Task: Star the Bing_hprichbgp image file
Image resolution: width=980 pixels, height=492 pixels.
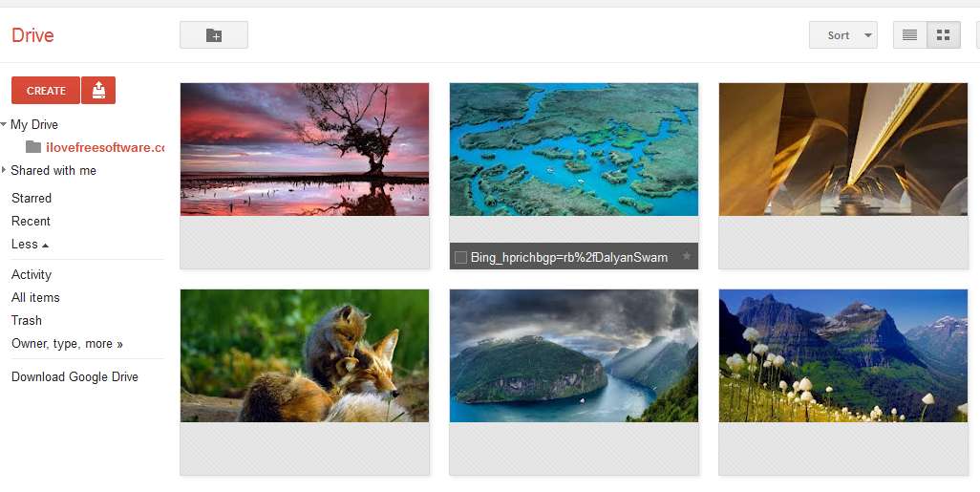Action: [x=686, y=256]
